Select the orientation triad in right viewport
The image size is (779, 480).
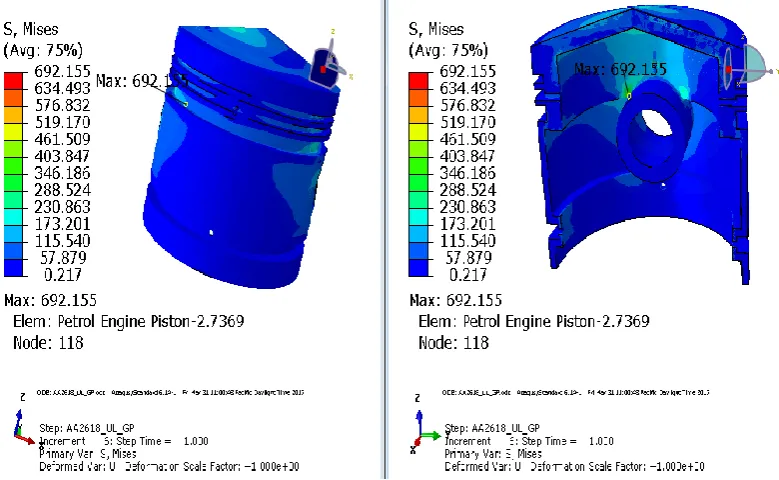coord(426,423)
